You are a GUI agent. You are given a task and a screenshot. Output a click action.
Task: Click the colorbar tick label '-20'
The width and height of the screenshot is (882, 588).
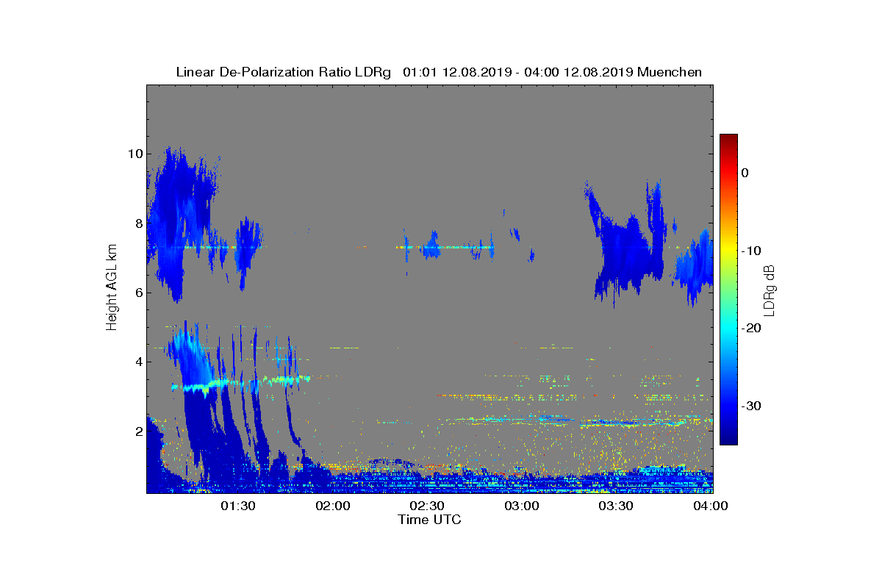[750, 329]
